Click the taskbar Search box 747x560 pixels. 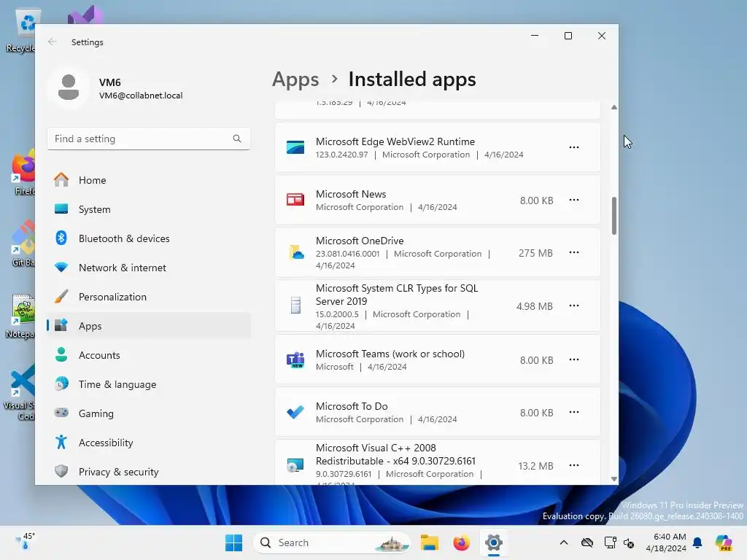[x=332, y=542]
